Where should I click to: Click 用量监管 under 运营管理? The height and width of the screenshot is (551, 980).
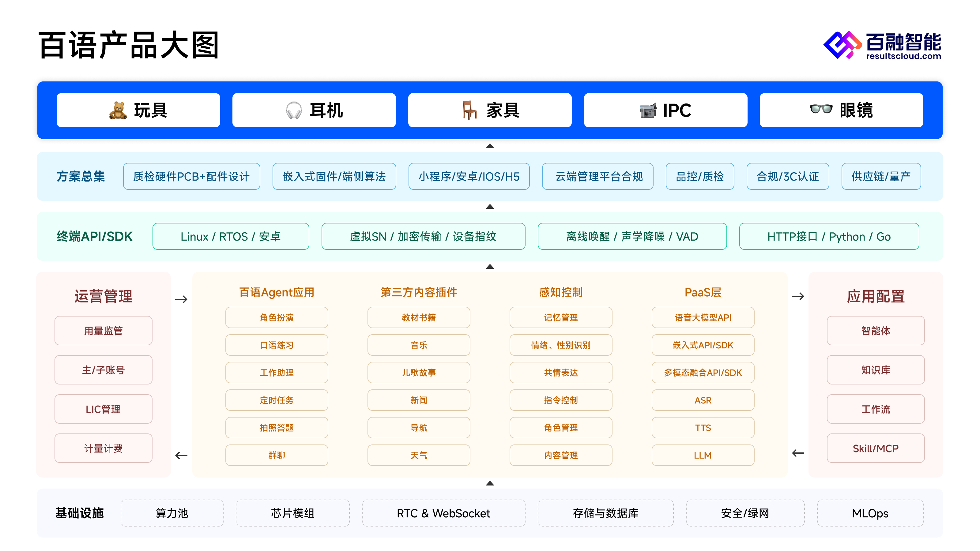(104, 331)
